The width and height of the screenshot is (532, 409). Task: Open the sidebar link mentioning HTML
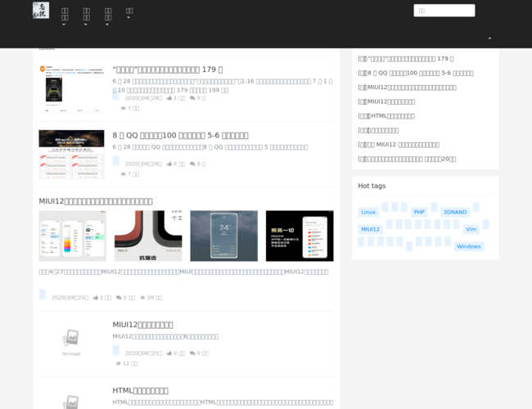(389, 116)
